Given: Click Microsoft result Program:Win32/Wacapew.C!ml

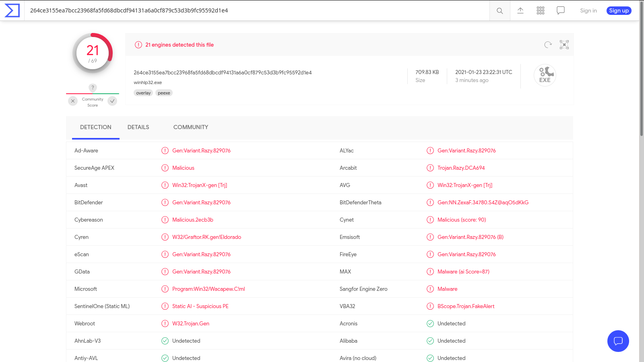Looking at the screenshot, I should point(208,289).
